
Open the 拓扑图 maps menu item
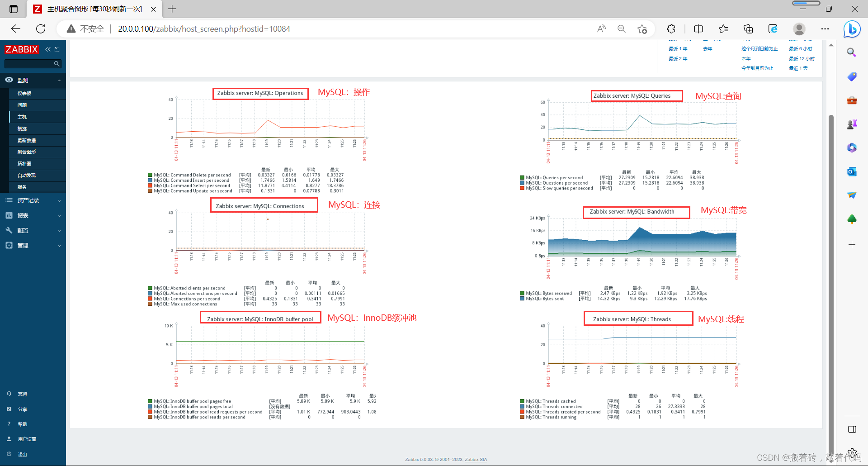[x=24, y=163]
